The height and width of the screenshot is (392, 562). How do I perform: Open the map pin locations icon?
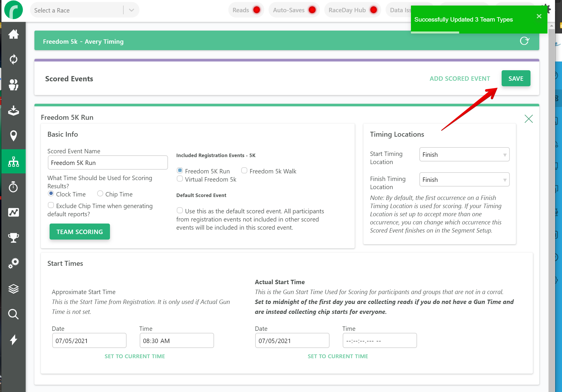13,136
